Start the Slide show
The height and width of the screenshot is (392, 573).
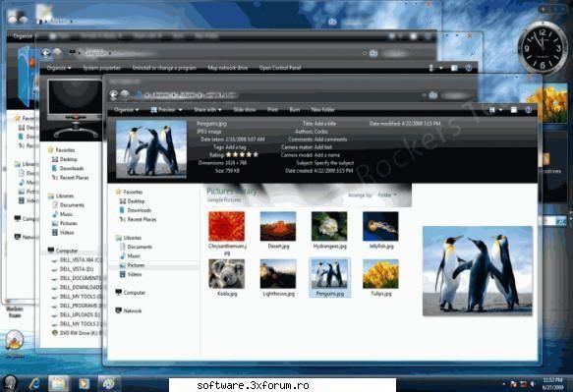(245, 110)
